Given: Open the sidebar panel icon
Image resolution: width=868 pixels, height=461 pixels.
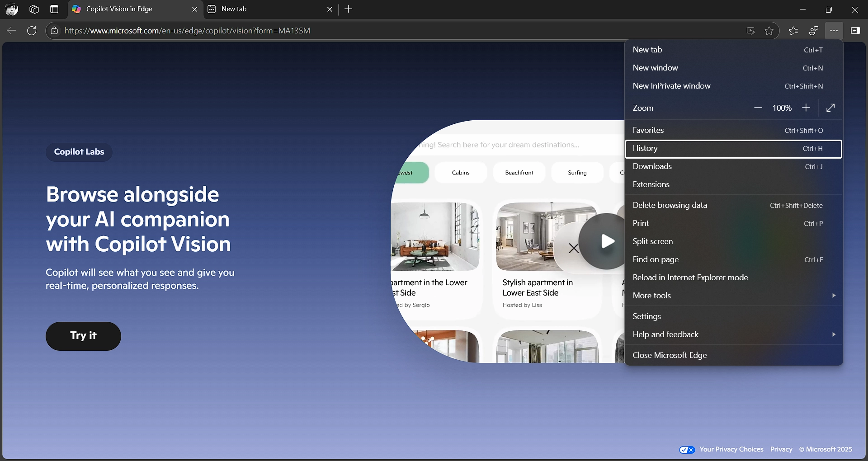Looking at the screenshot, I should click(855, 31).
